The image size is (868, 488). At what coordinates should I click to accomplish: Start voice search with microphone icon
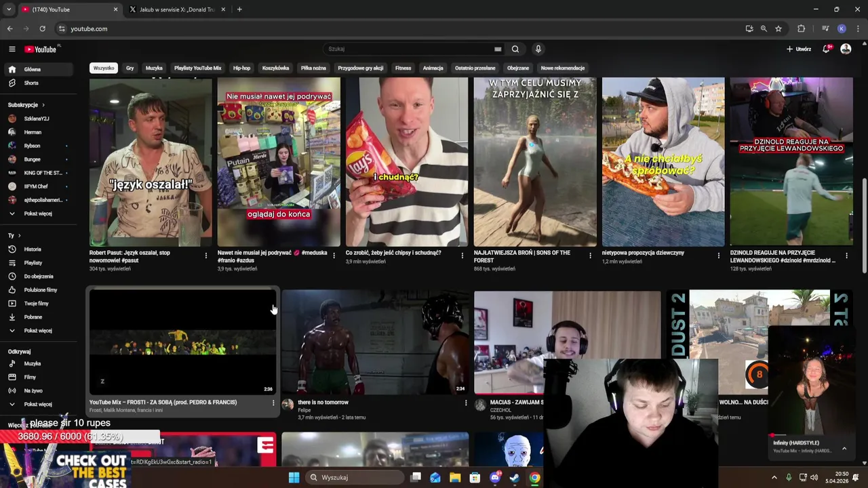click(538, 49)
